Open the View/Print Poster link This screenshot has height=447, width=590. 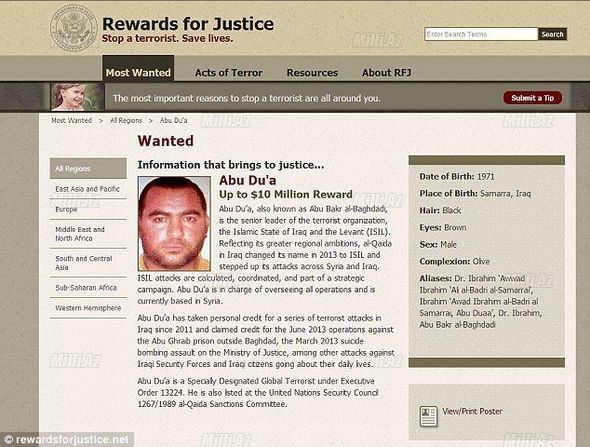tap(472, 411)
